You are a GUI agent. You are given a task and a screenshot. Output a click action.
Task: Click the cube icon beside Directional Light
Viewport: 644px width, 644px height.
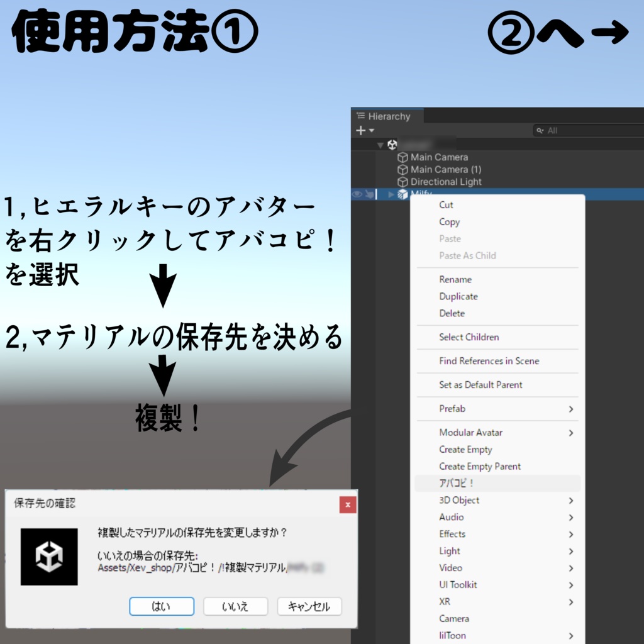tap(402, 182)
